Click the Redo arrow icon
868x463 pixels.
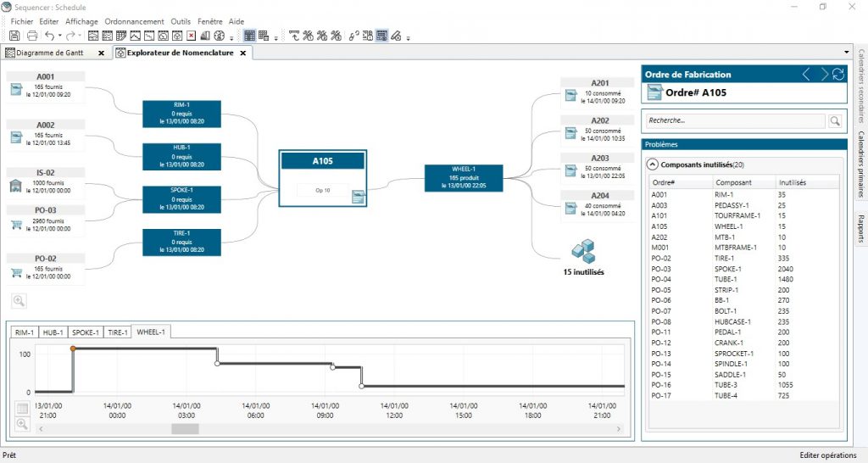click(70, 36)
